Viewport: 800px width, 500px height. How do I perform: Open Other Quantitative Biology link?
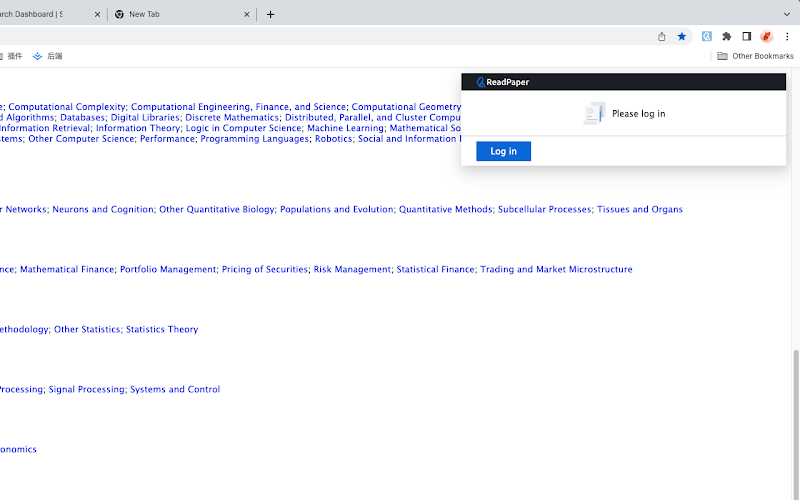217,209
